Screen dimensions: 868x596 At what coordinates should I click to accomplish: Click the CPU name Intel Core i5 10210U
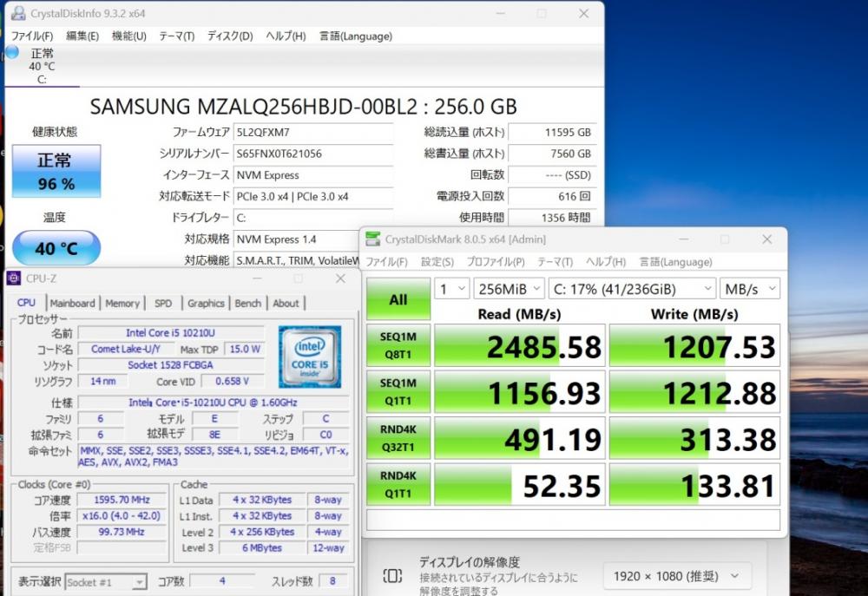[x=170, y=332]
